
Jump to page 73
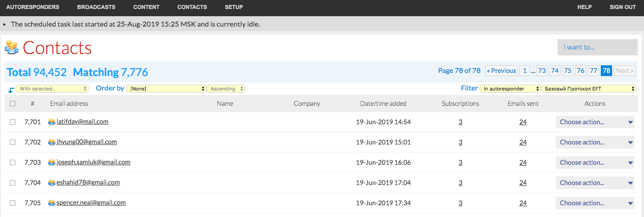coord(542,71)
